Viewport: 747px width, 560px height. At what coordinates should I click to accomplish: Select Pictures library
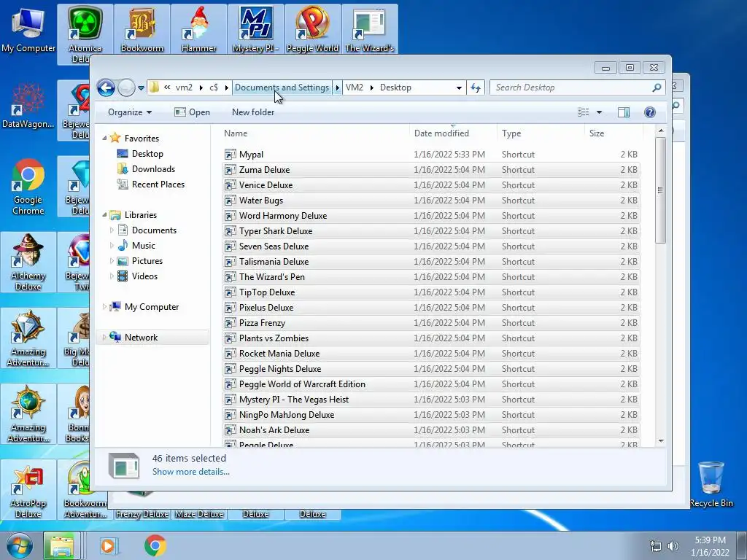click(x=147, y=261)
